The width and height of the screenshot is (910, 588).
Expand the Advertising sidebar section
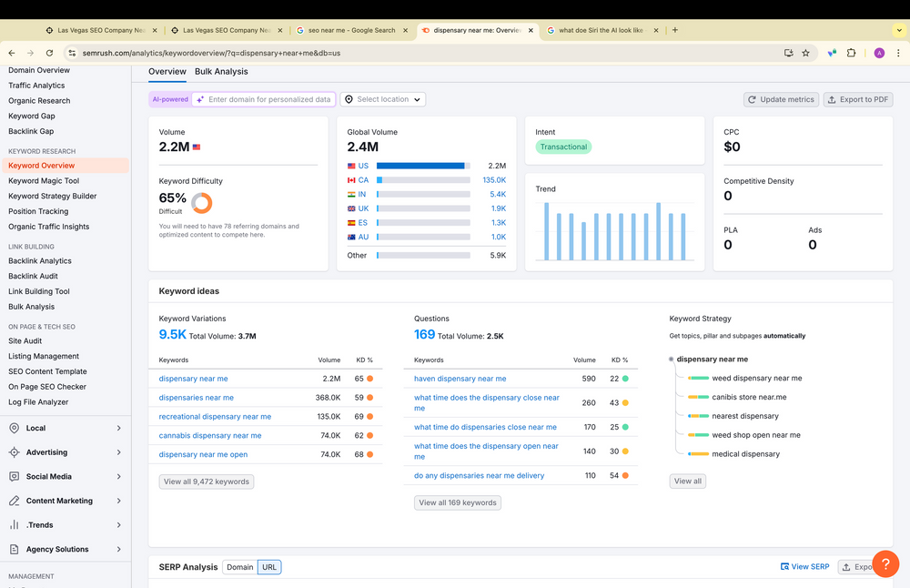pos(118,452)
